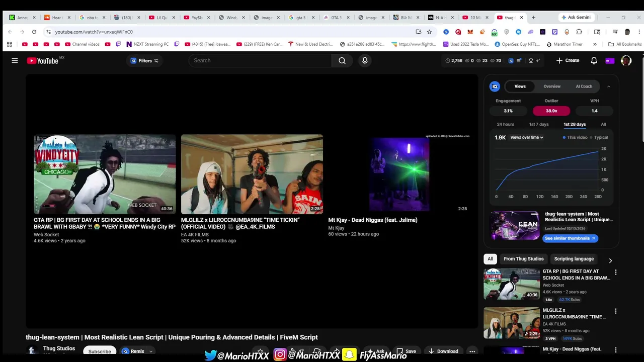Open three-dot menu for MLGLILZ sidebar video
Image resolution: width=644 pixels, height=362 pixels.
615,311
